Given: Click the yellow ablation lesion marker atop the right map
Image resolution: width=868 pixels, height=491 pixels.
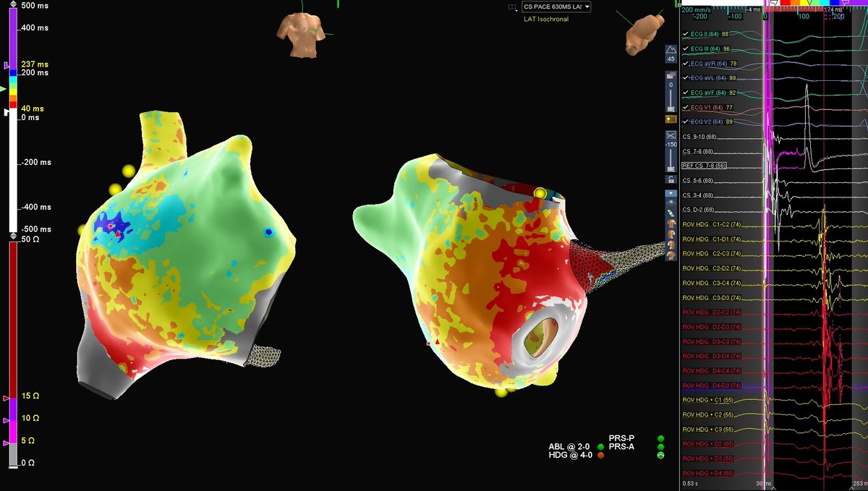Looking at the screenshot, I should tap(540, 192).
